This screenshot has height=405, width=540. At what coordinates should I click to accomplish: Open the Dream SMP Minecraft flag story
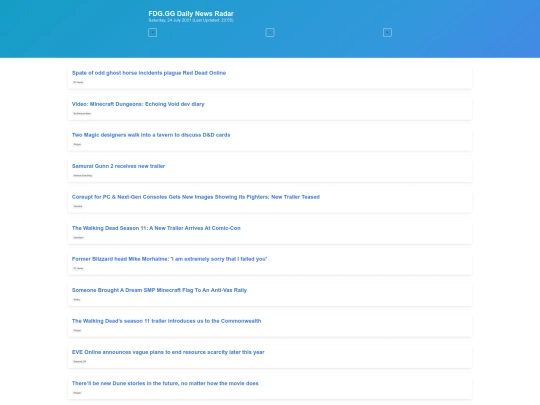pyautogui.click(x=159, y=290)
